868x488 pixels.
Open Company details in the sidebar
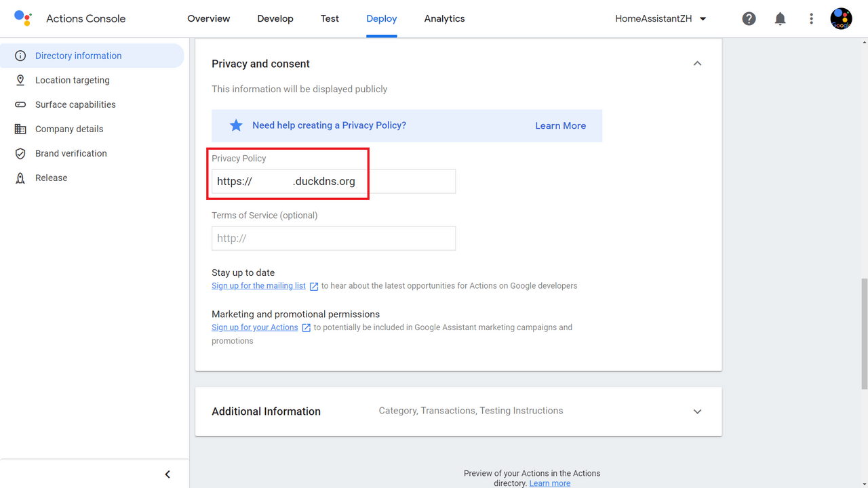tap(92, 129)
